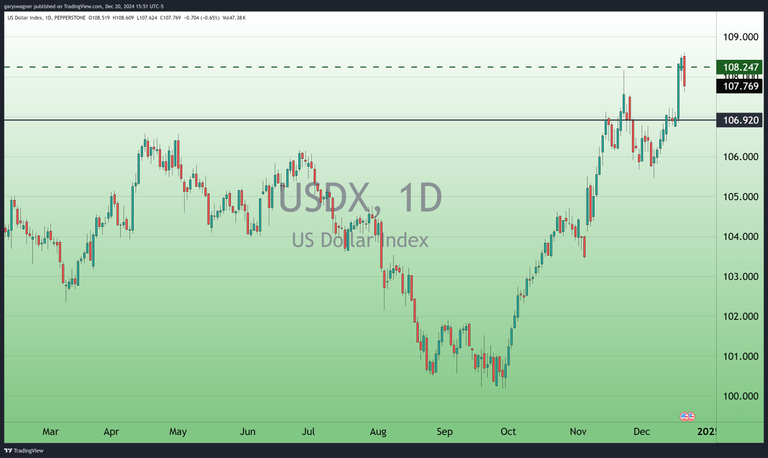Click the Aug label on the time axis
This screenshot has width=768, height=458.
coord(378,432)
